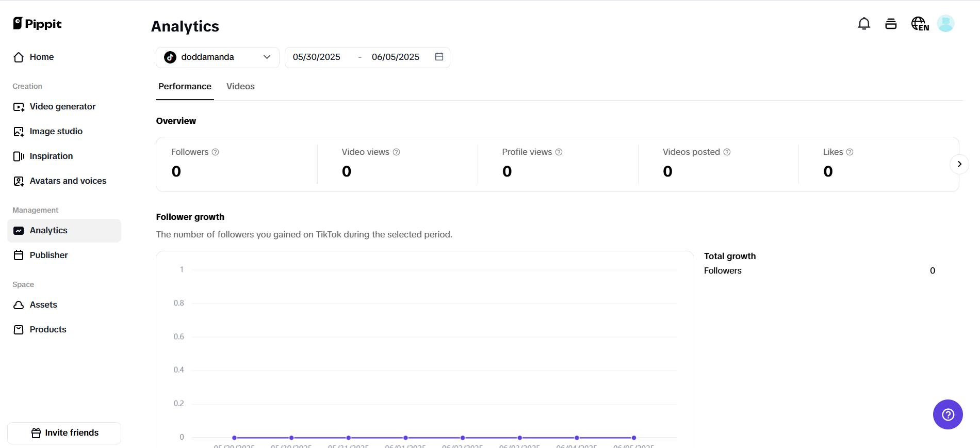Open Video generator menu item
Screen dimensions: 980x448
(x=64, y=107)
